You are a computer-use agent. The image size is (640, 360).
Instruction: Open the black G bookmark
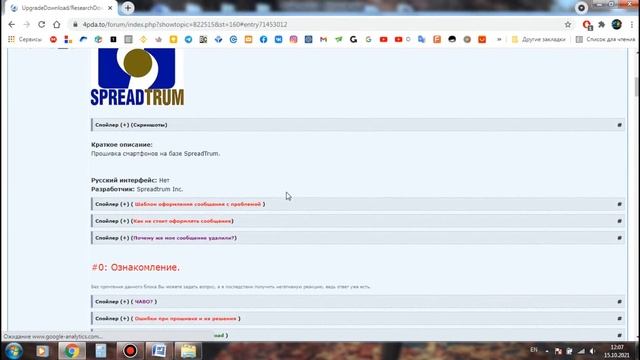coord(353,39)
